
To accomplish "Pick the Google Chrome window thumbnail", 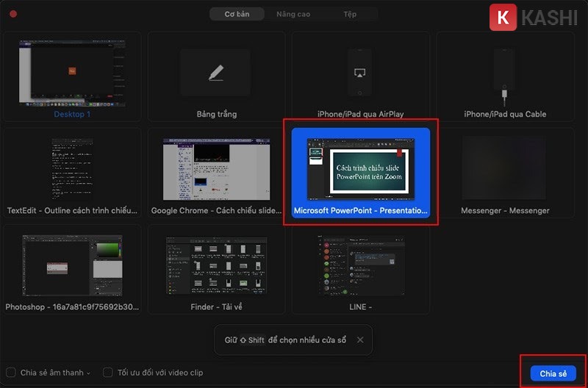I will [216, 169].
